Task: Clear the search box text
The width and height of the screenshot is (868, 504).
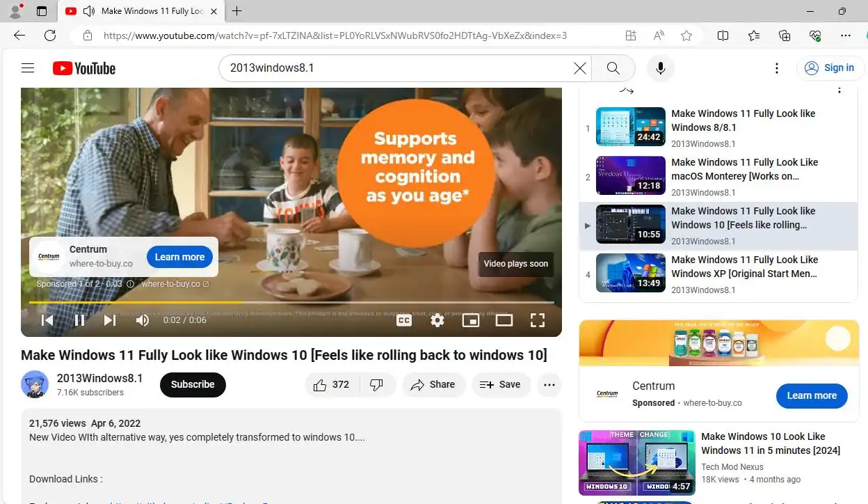Action: [x=579, y=68]
